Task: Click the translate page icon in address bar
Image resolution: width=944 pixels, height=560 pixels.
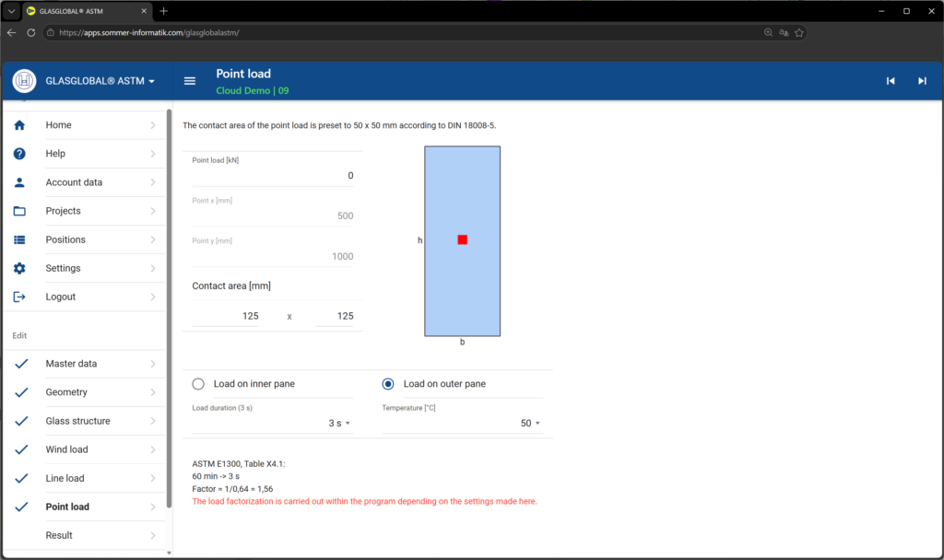Action: pyautogui.click(x=784, y=32)
